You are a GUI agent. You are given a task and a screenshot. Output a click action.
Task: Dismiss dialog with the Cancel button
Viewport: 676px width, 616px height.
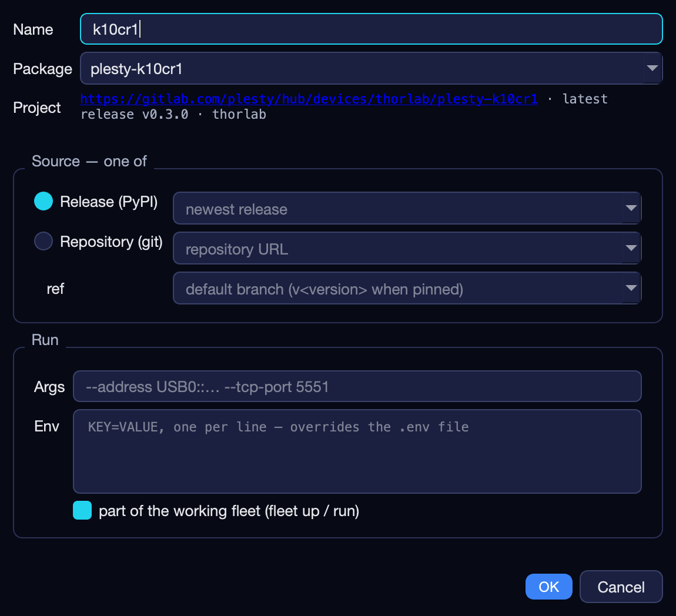coord(621,587)
